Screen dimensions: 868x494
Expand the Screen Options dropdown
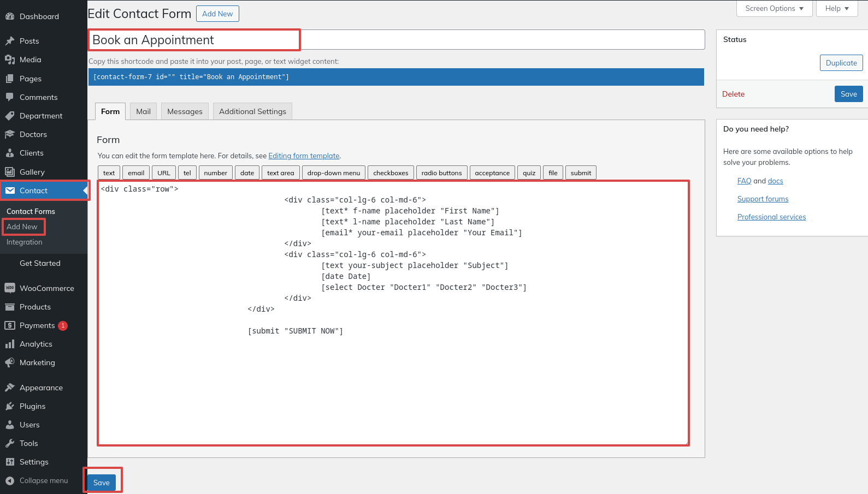pyautogui.click(x=774, y=8)
